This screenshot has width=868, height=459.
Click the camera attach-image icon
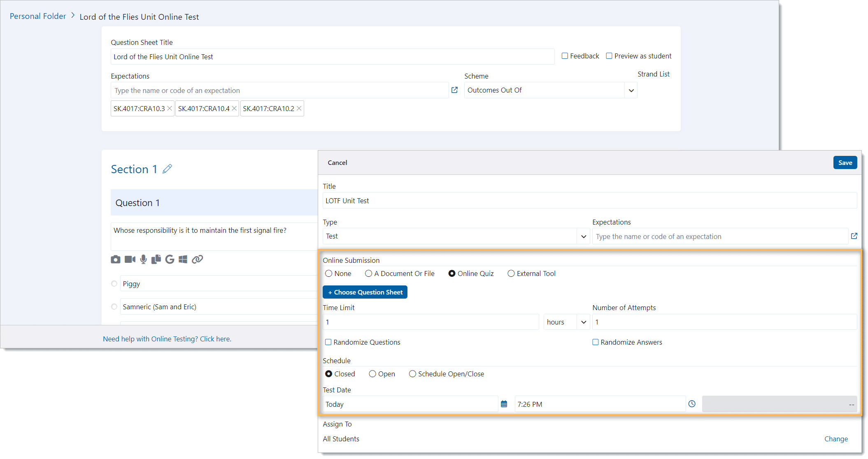coord(116,260)
